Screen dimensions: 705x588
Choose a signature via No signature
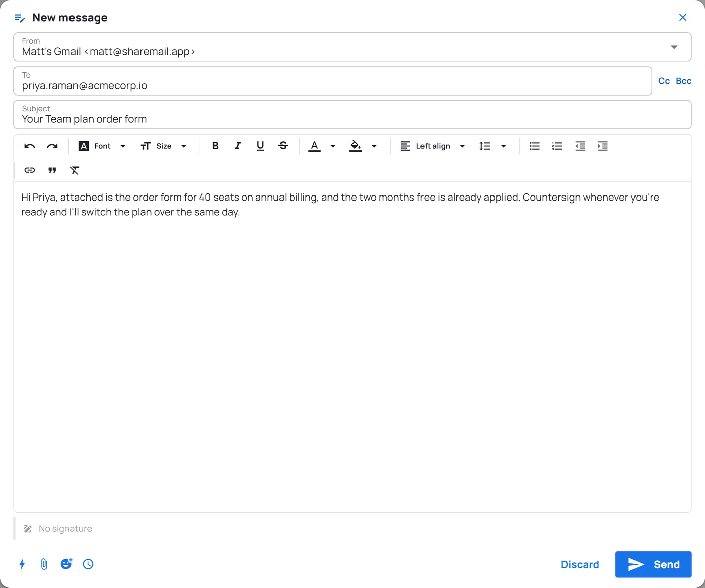coord(65,529)
